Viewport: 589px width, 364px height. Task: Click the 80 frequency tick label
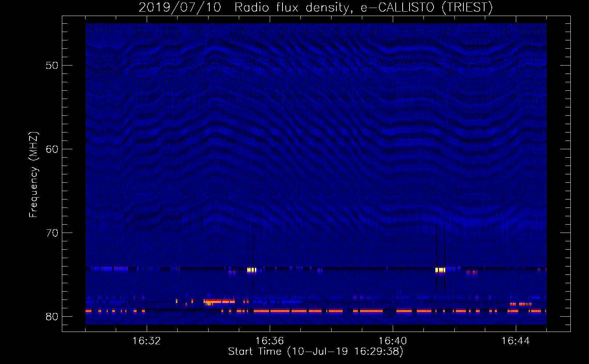click(x=52, y=317)
